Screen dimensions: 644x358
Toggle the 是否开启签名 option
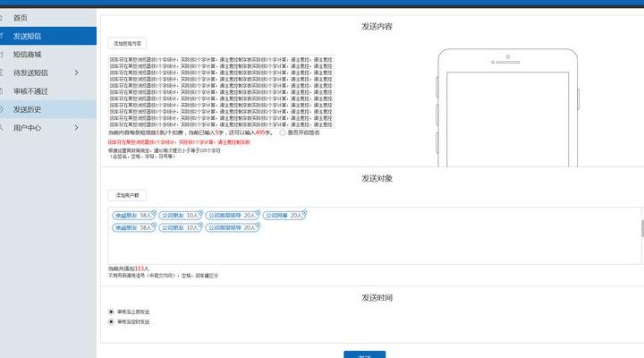[283, 132]
